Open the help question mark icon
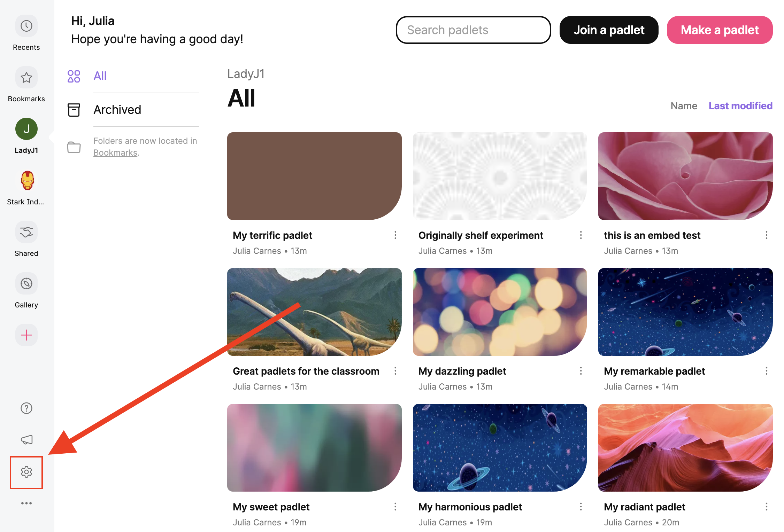The image size is (784, 532). [x=26, y=408]
